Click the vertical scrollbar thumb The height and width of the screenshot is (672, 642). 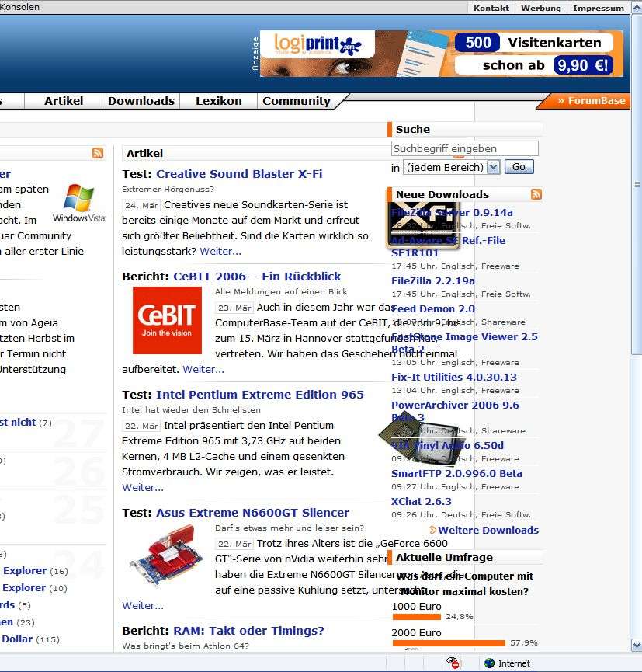(637, 184)
